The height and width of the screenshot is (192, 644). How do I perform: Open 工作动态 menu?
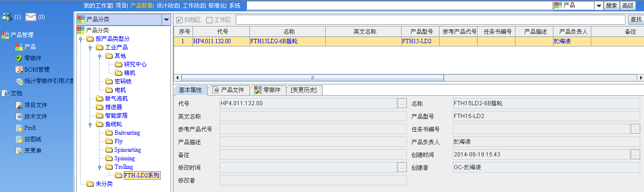[x=193, y=6]
